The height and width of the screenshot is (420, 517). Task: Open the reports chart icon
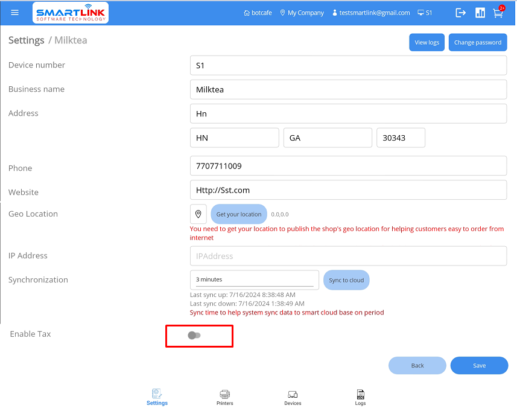[x=480, y=13]
